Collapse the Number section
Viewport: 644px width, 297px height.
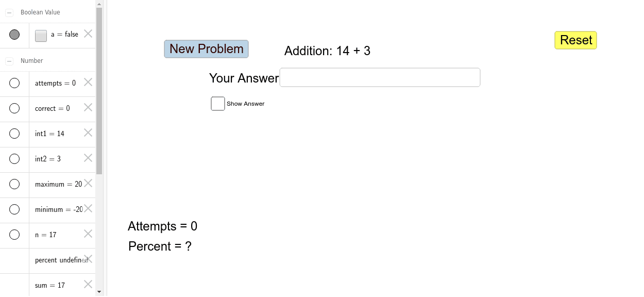click(8, 60)
